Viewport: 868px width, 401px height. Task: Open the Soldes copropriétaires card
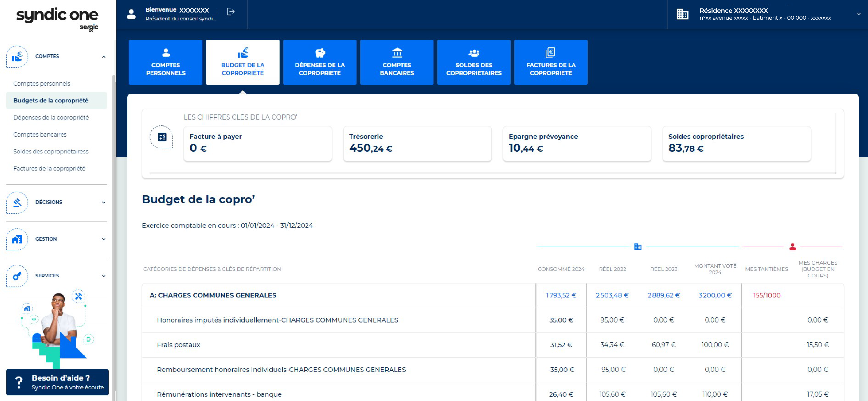pos(737,144)
